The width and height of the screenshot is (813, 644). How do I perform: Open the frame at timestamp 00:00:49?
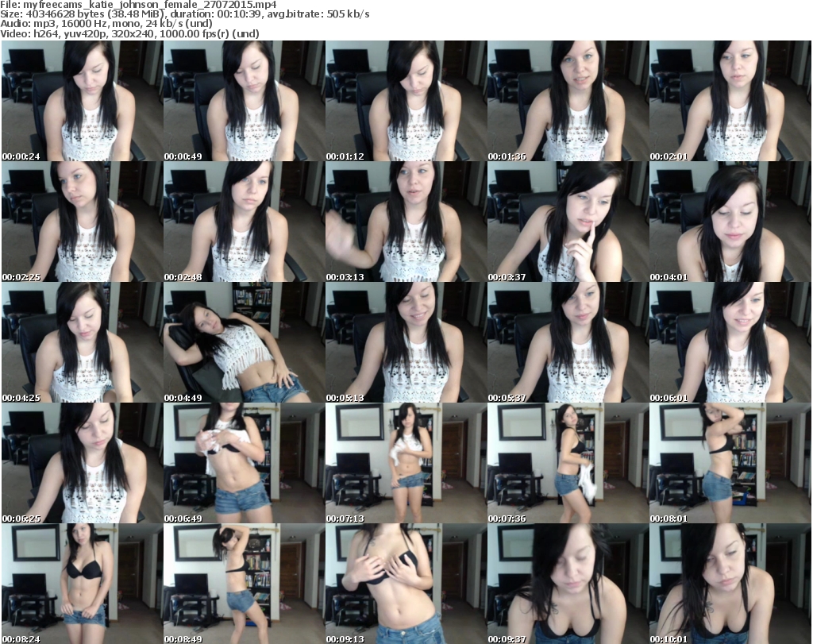click(x=244, y=101)
